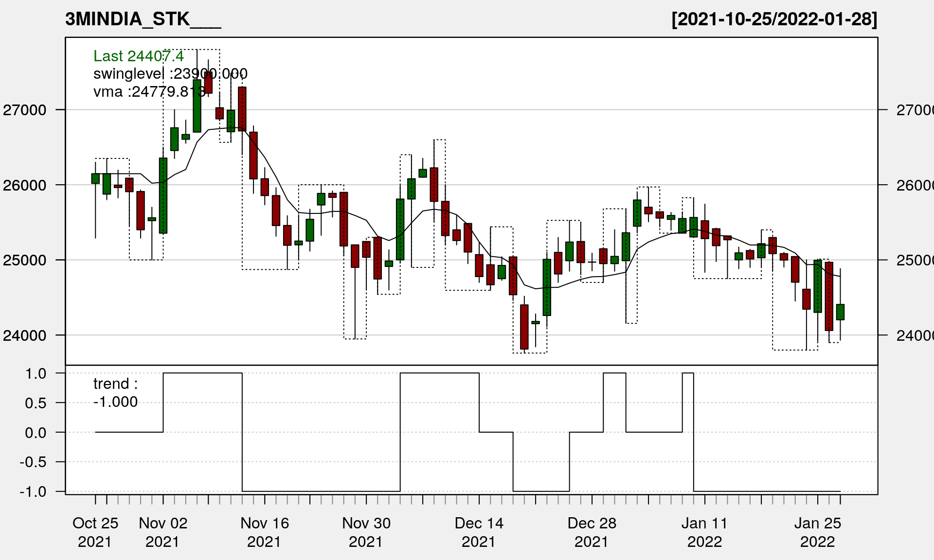Click the 1.0 trend axis label
Image resolution: width=934 pixels, height=560 pixels.
coord(36,374)
